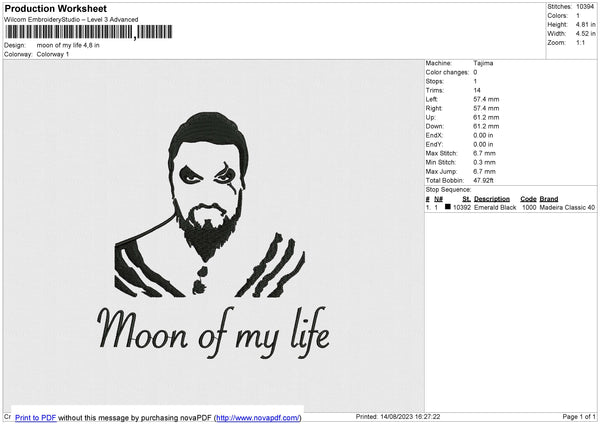Click the Emerald Black color swatch
The width and height of the screenshot is (600, 424).
448,207
